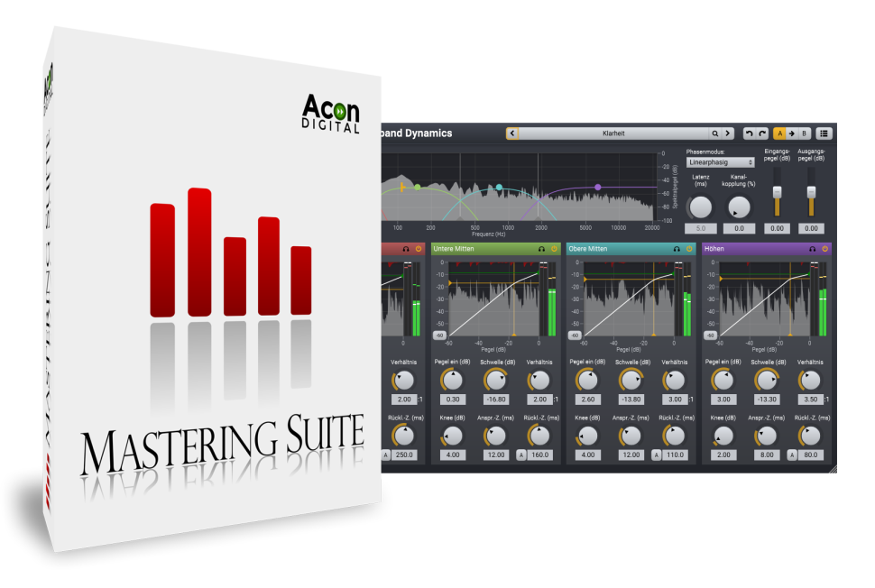Screen dimensions: 875x588
Task: Open preset search with the magnifier icon
Action: 714,133
